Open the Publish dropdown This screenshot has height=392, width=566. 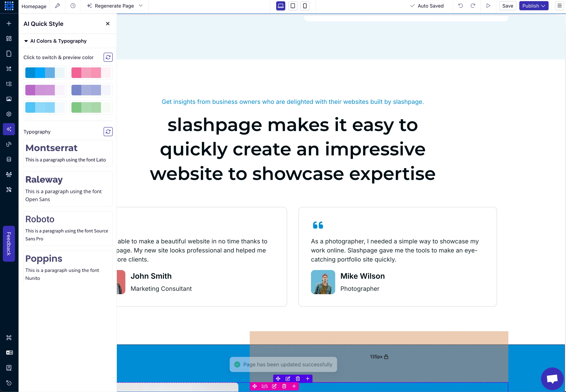point(533,6)
